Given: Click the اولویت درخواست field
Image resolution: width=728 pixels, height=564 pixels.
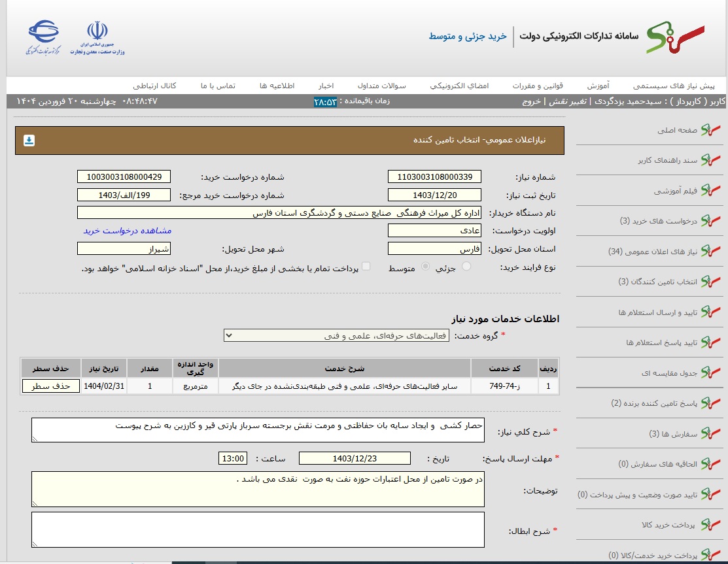Looking at the screenshot, I should click(x=434, y=231).
